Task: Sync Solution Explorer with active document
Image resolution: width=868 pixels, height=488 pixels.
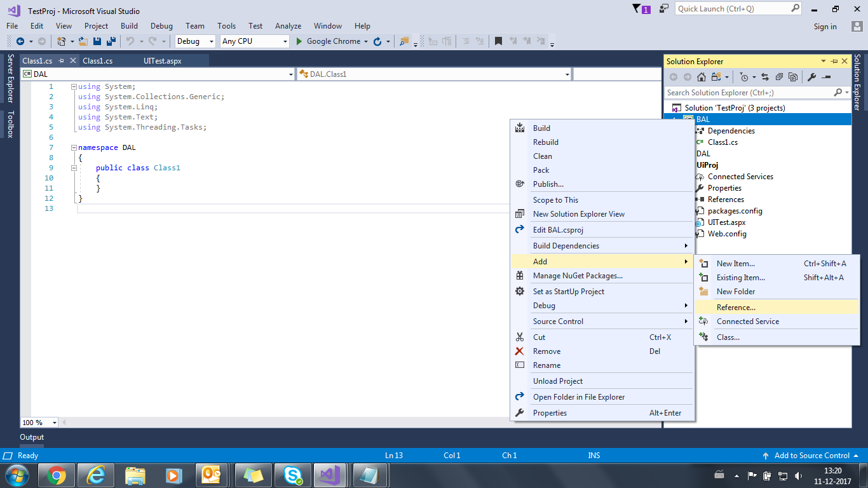Action: [x=765, y=76]
